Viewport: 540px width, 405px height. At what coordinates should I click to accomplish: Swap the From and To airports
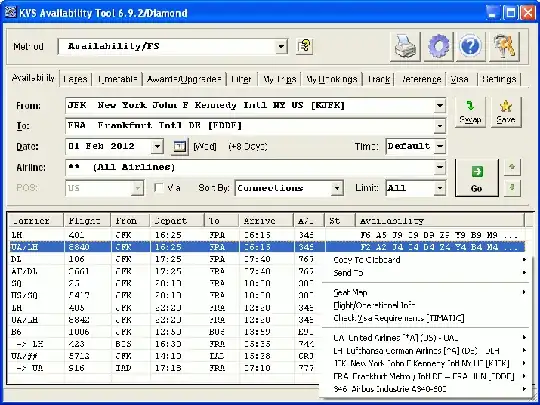(470, 112)
